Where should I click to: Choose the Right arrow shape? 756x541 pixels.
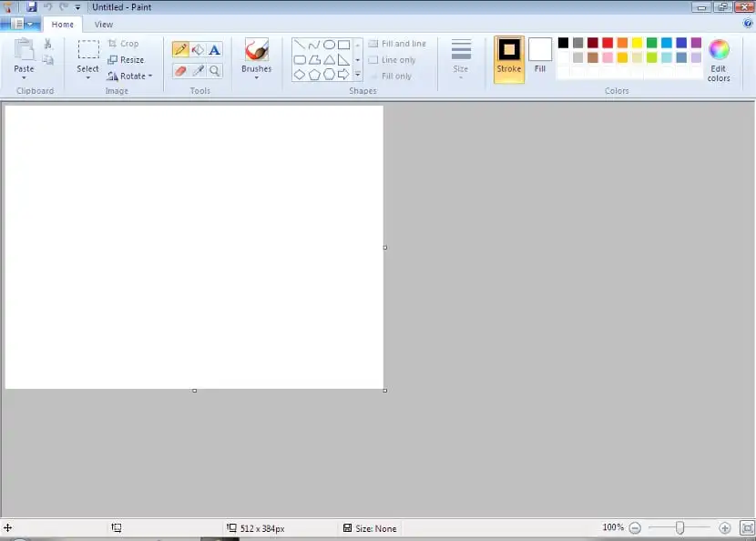click(343, 75)
